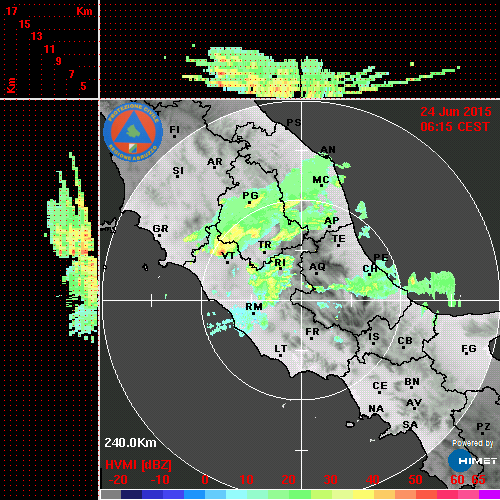The image size is (500, 500).
Task: Click the NA city label
Action: (376, 409)
